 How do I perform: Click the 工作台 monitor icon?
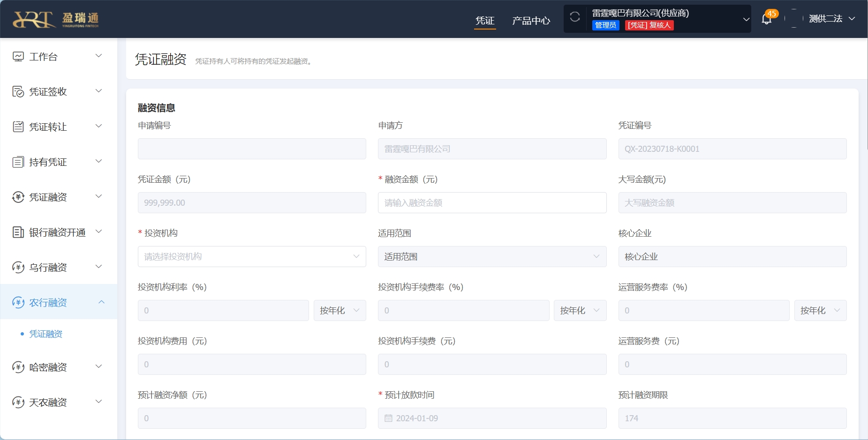click(18, 57)
